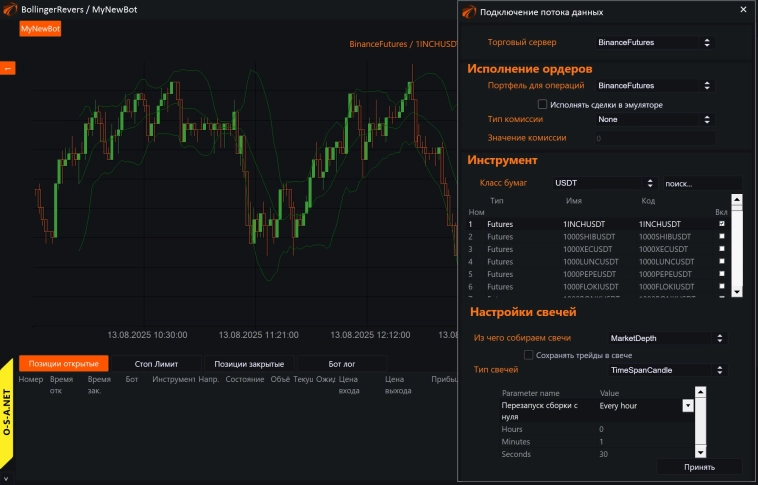Image resolution: width=758 pixels, height=485 pixels.
Task: Enable 'Сохранять трейды в свече' checkbox
Action: [x=529, y=355]
